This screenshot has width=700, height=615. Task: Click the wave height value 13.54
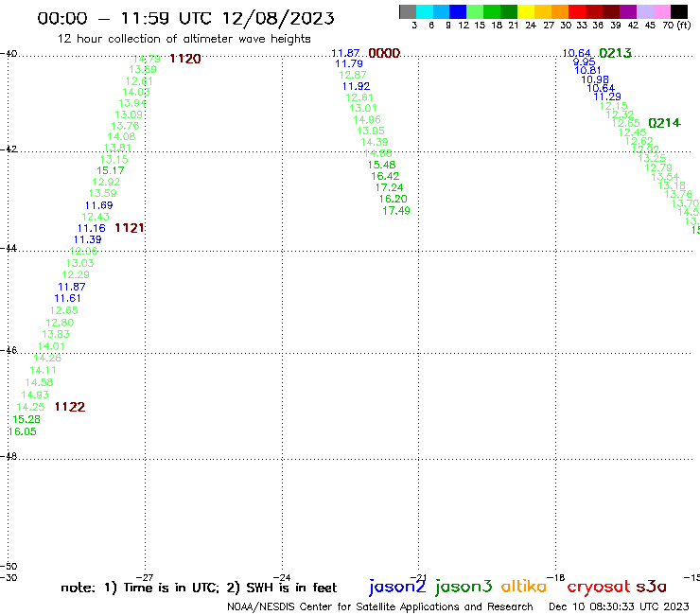(x=665, y=177)
